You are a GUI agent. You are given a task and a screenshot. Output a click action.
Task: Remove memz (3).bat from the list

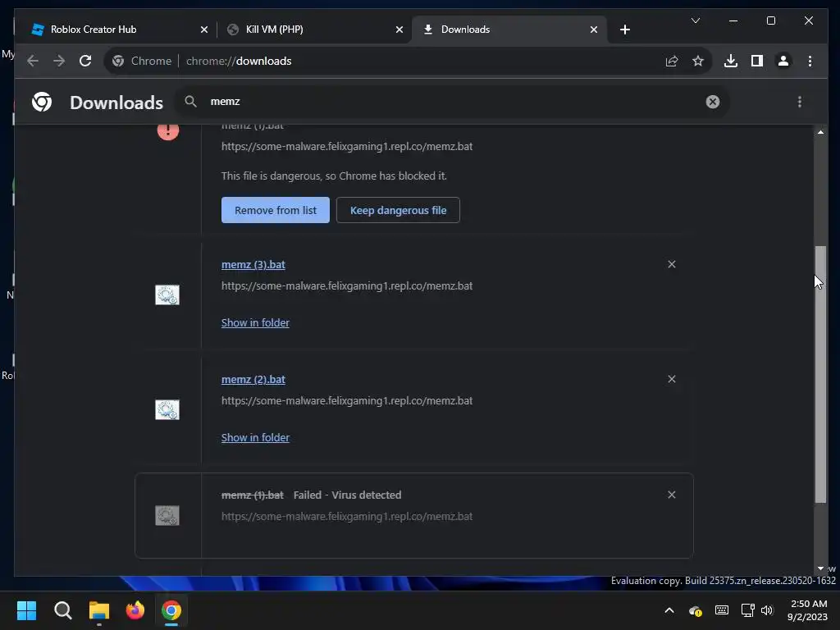(672, 264)
